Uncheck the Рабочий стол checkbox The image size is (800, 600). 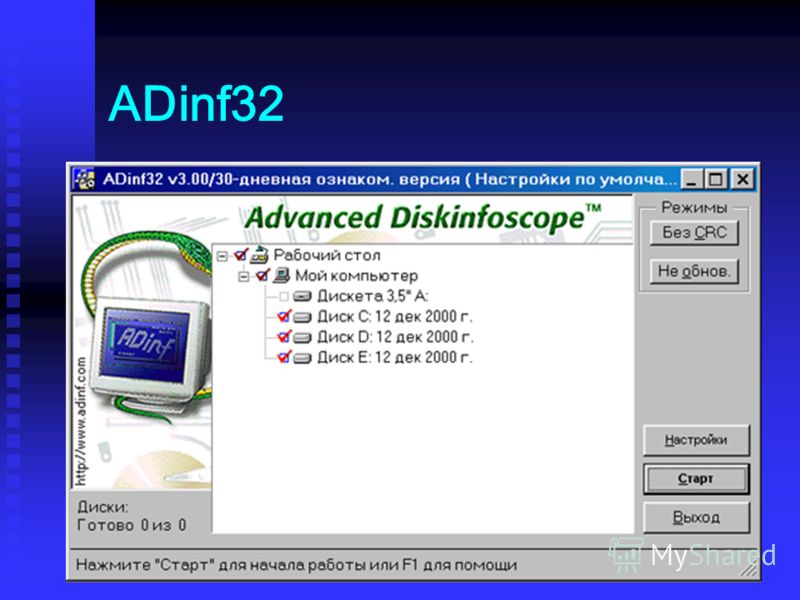(241, 255)
